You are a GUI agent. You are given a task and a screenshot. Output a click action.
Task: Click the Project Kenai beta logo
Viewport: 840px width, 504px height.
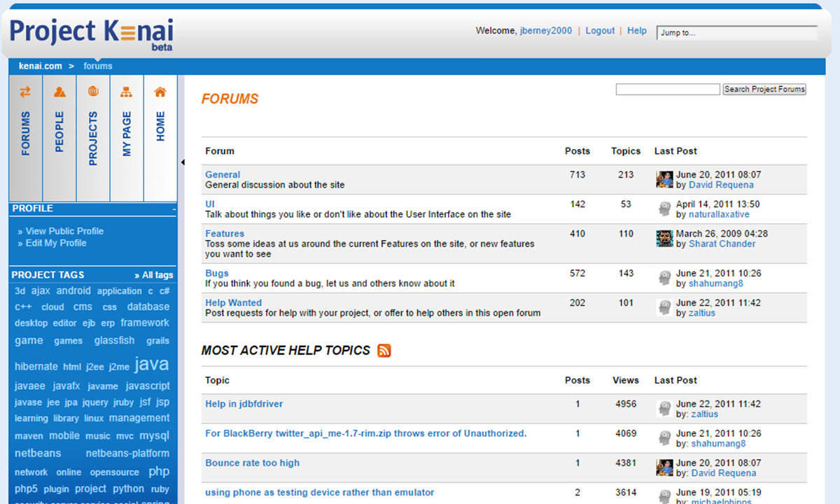(91, 34)
